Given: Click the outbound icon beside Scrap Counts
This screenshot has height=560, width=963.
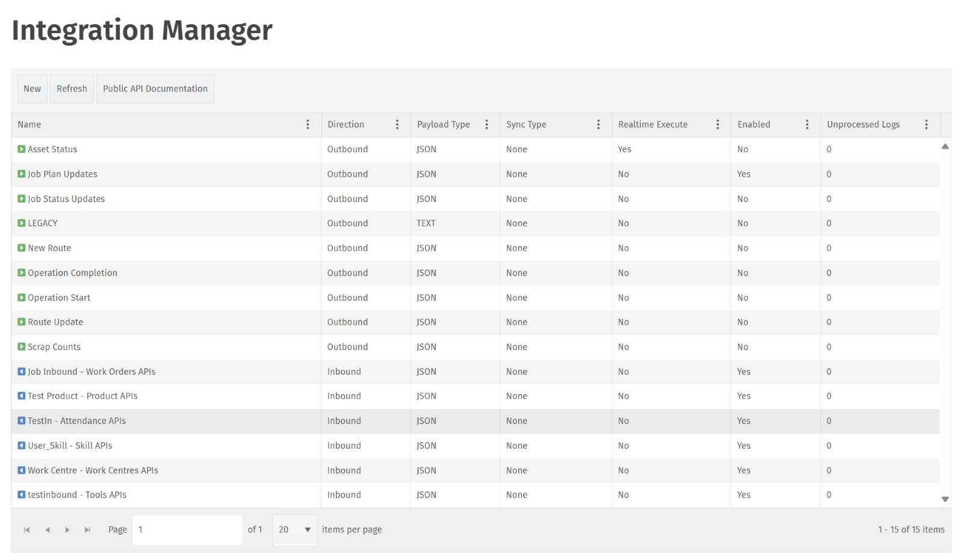Looking at the screenshot, I should tap(22, 346).
